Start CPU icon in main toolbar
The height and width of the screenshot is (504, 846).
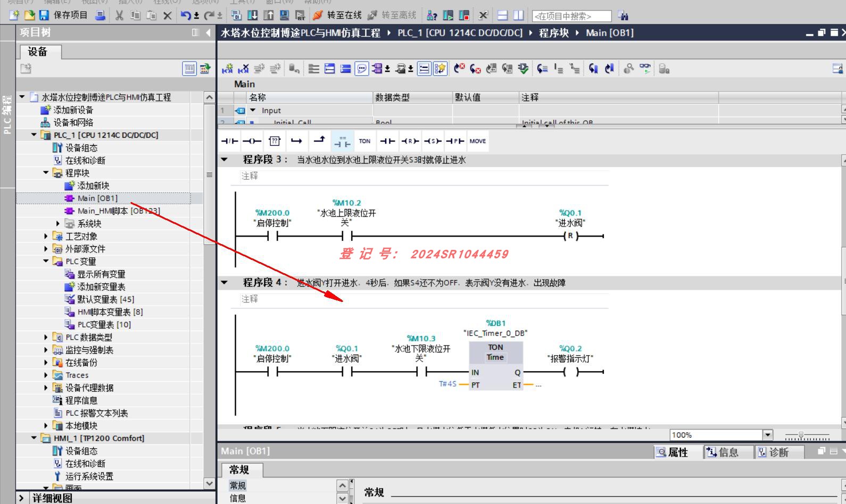(x=448, y=15)
